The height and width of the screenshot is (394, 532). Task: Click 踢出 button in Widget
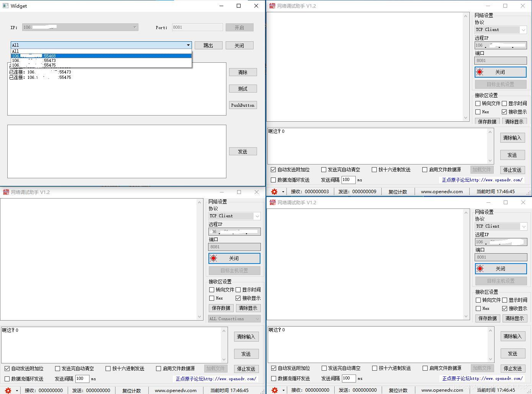tap(208, 46)
